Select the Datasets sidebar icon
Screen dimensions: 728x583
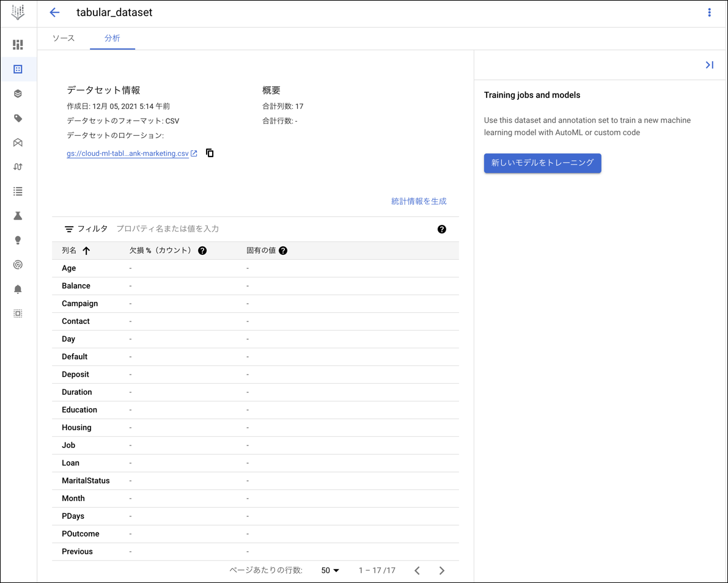[18, 69]
